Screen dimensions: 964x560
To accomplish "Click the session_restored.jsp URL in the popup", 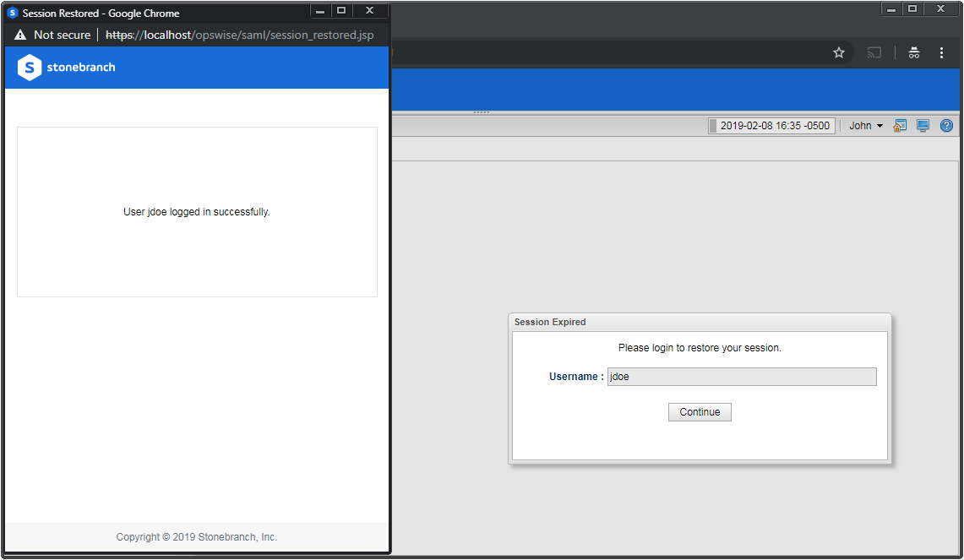I will pos(239,35).
